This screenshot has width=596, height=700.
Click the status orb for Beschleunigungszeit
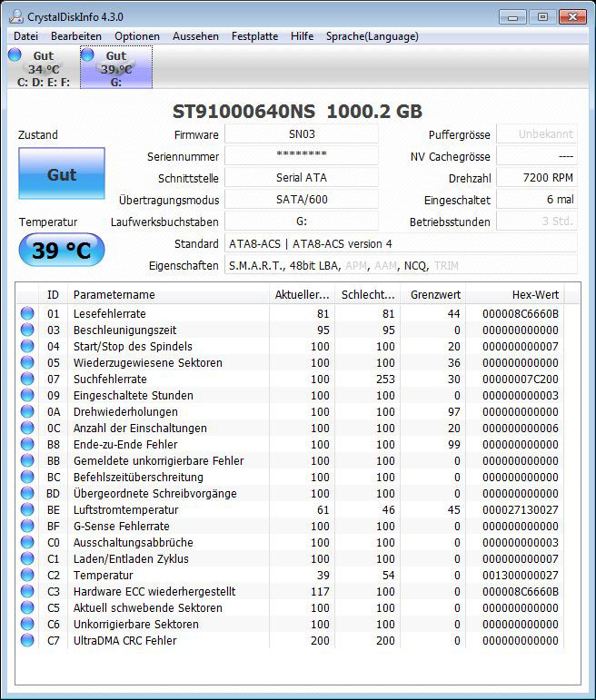(x=27, y=330)
